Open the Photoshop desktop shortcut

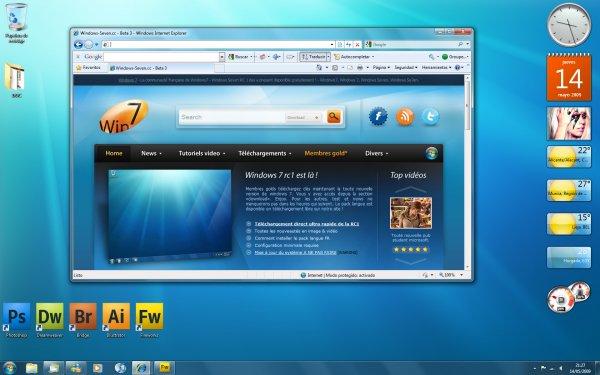pos(17,319)
